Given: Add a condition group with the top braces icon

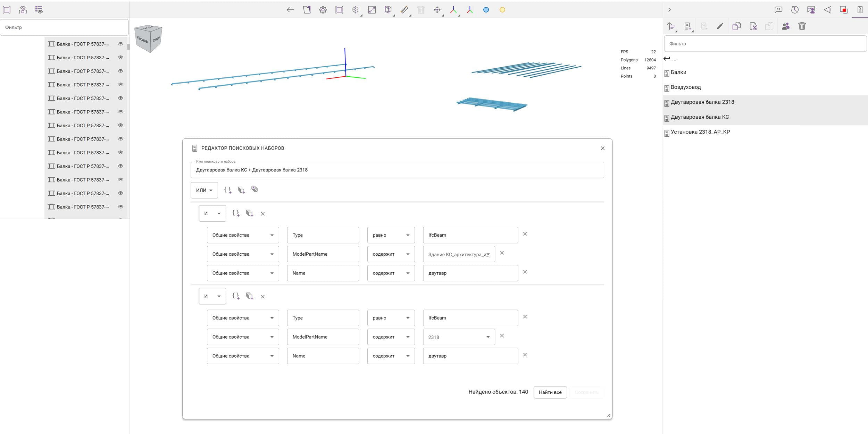Looking at the screenshot, I should [228, 190].
